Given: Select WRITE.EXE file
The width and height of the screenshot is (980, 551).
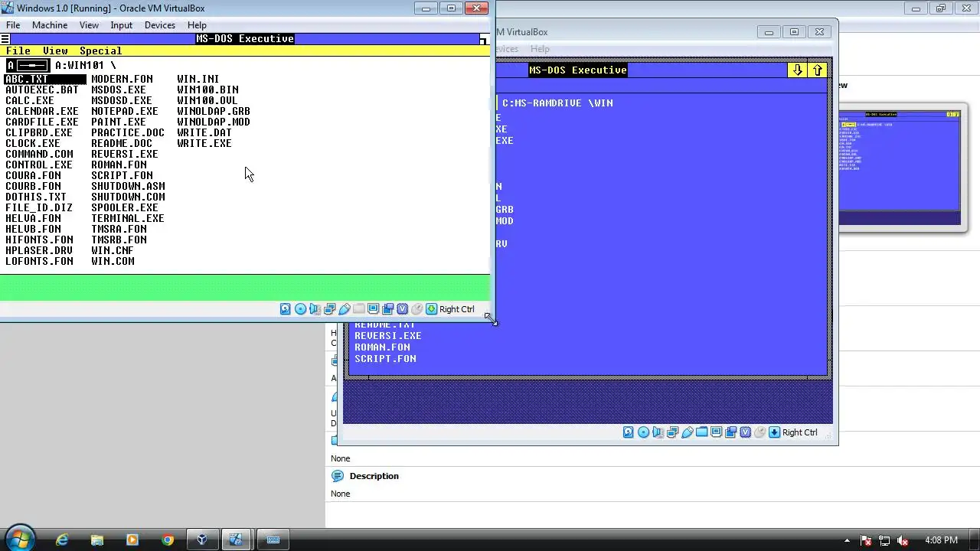Looking at the screenshot, I should pyautogui.click(x=204, y=143).
